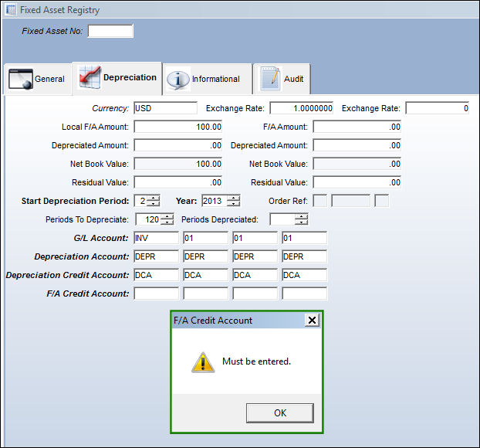Click the second Exchange Rate field showing 0
The height and width of the screenshot is (448, 480).
click(437, 108)
